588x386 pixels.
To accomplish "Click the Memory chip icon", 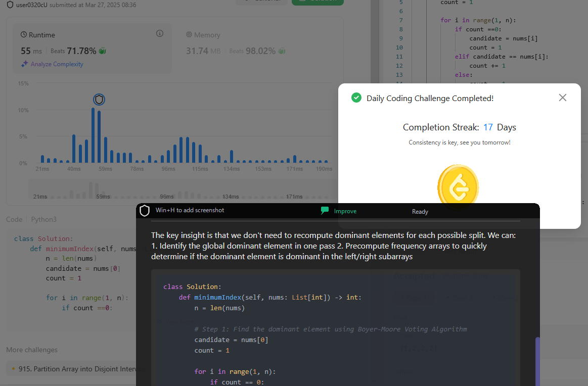I will (189, 34).
